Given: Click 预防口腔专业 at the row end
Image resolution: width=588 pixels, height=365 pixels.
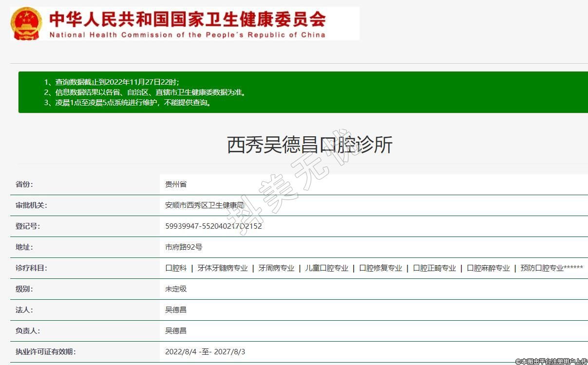Looking at the screenshot, I should [x=542, y=268].
